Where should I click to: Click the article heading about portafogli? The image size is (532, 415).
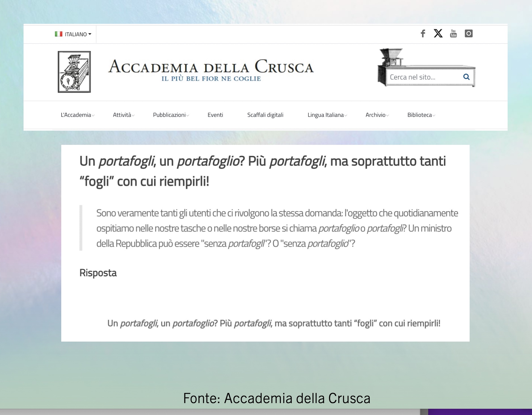coord(262,171)
